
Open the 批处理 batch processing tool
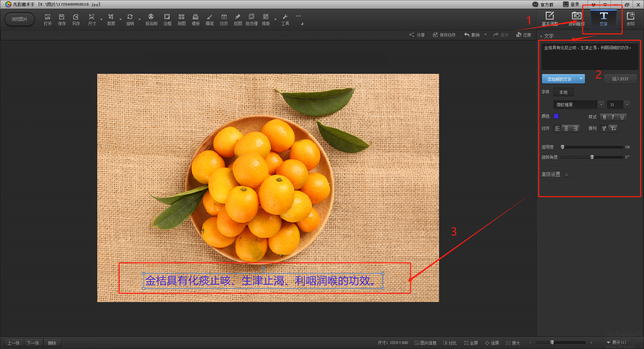tap(252, 19)
